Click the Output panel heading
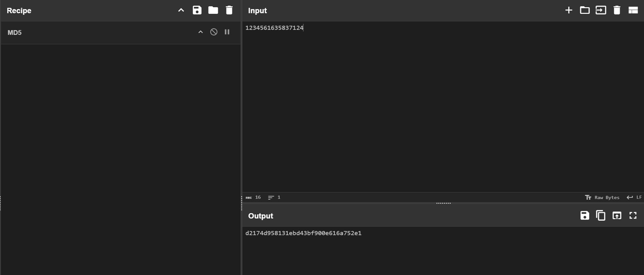Viewport: 644px width, 275px height. (261, 216)
